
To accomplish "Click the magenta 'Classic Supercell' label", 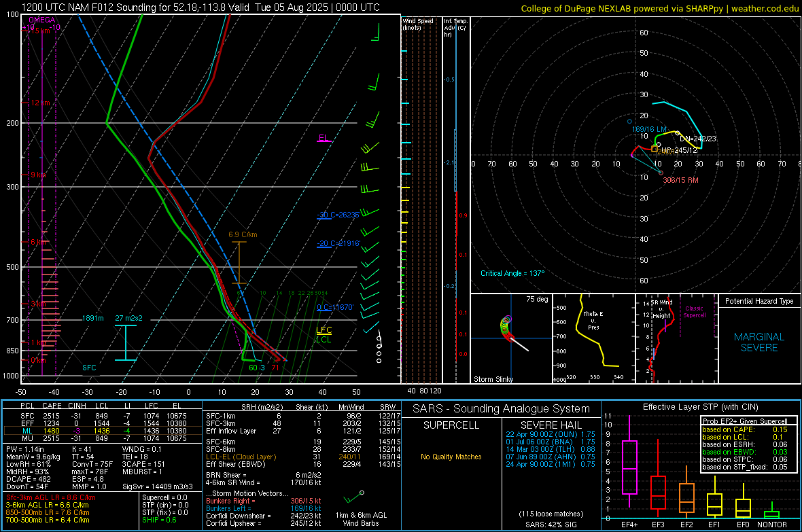I will coord(694,312).
